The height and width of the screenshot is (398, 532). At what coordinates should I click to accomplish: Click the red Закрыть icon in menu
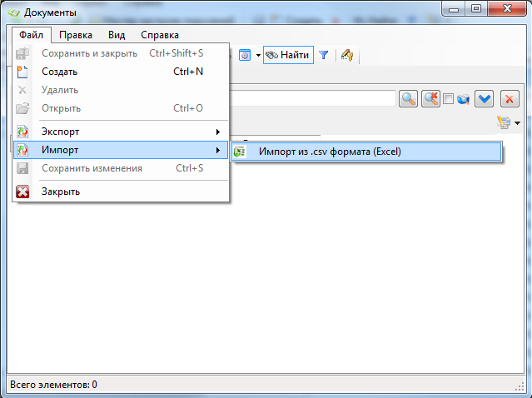(23, 192)
